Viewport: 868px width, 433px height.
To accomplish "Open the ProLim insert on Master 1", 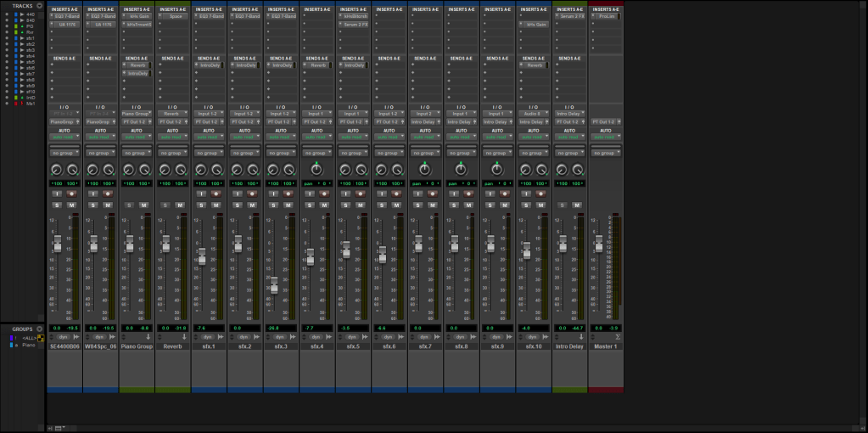I will coord(606,15).
